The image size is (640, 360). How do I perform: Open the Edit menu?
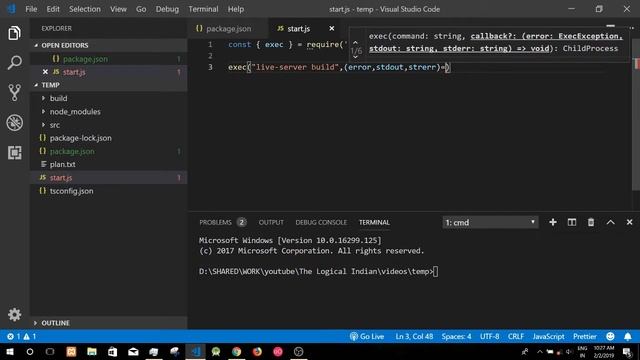[x=53, y=9]
